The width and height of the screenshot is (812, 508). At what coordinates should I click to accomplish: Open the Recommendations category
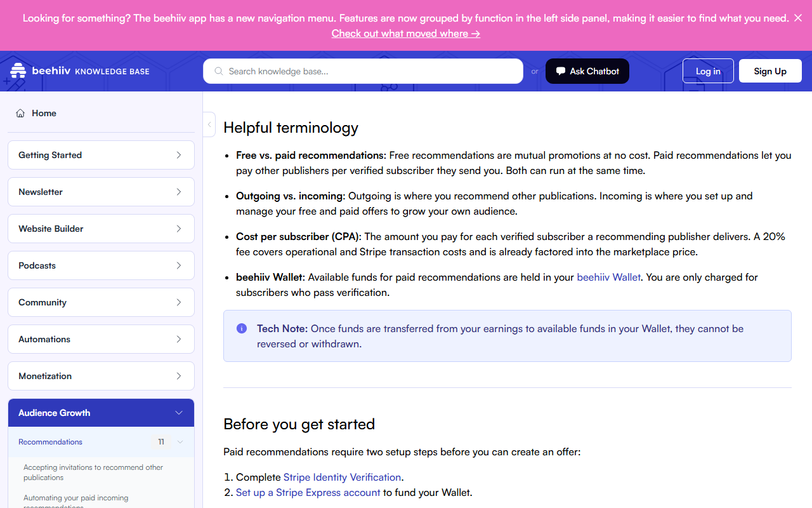point(51,442)
